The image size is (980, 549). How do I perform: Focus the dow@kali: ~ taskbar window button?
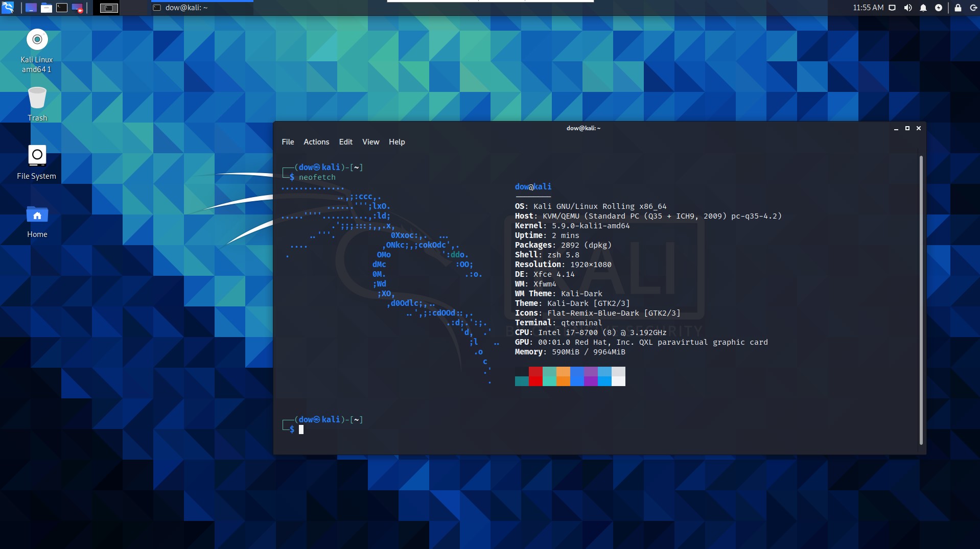coord(202,8)
